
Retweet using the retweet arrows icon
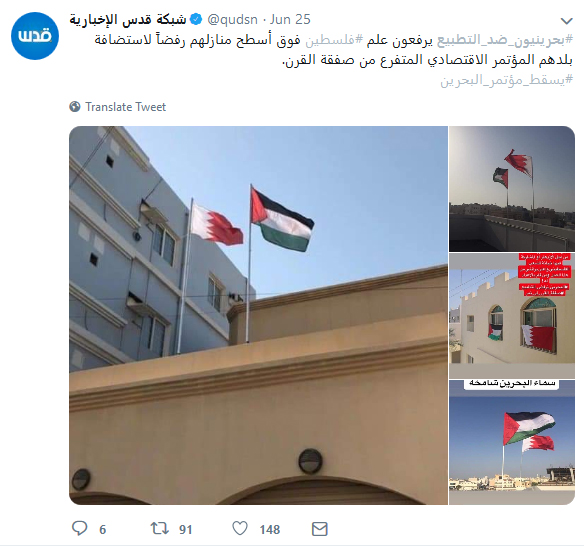click(159, 528)
